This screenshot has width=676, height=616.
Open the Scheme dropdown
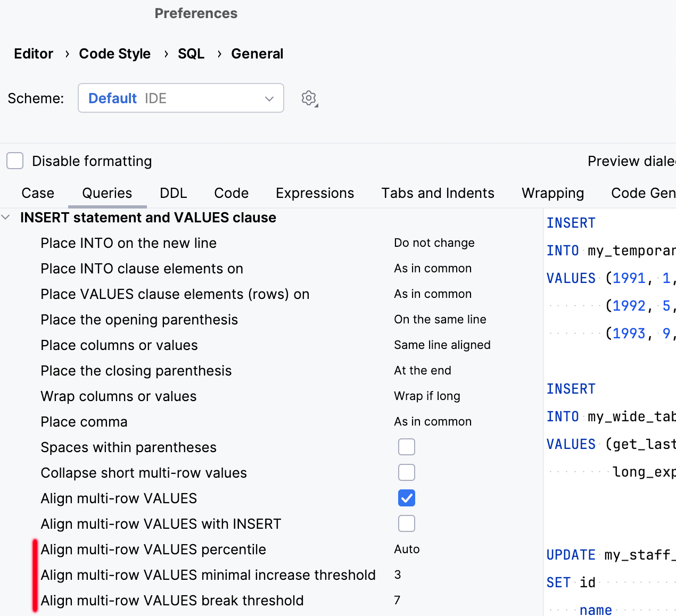(x=181, y=98)
